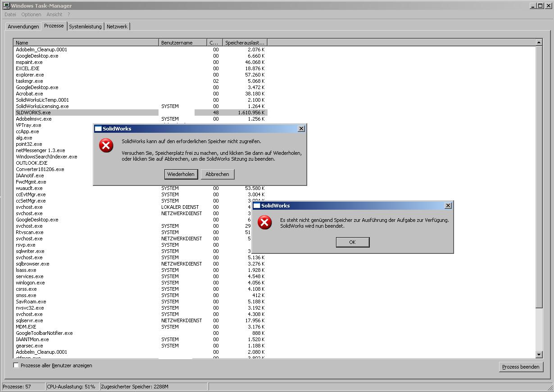Viewport: 554px width, 392px height.
Task: Select the OUTLOOK.EXE process
Action: [x=32, y=163]
